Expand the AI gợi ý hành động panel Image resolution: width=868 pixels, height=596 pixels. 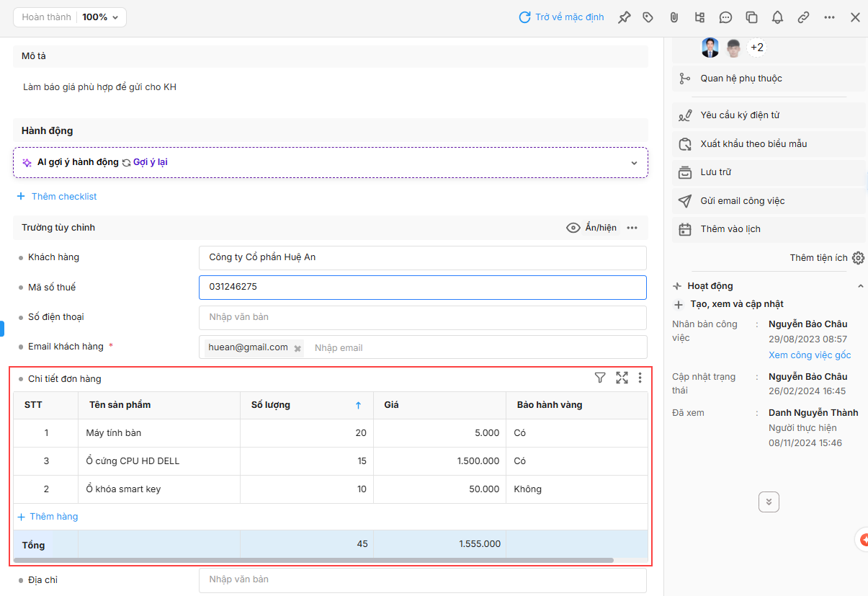coord(634,163)
